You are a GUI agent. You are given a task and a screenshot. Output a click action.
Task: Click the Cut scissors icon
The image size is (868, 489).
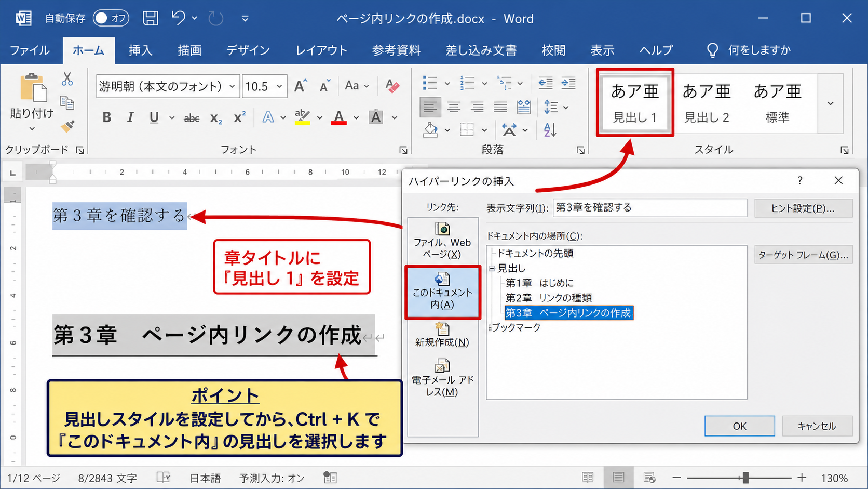coord(67,79)
